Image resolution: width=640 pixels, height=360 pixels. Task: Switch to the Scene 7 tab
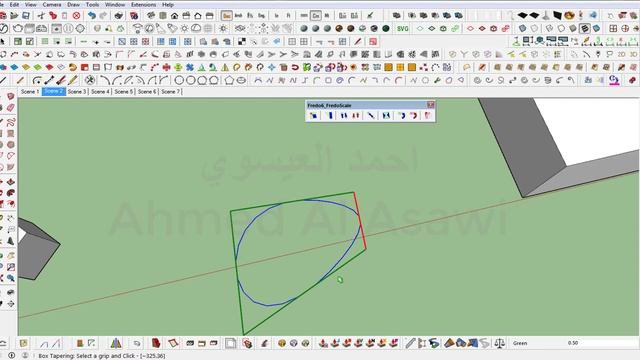170,91
